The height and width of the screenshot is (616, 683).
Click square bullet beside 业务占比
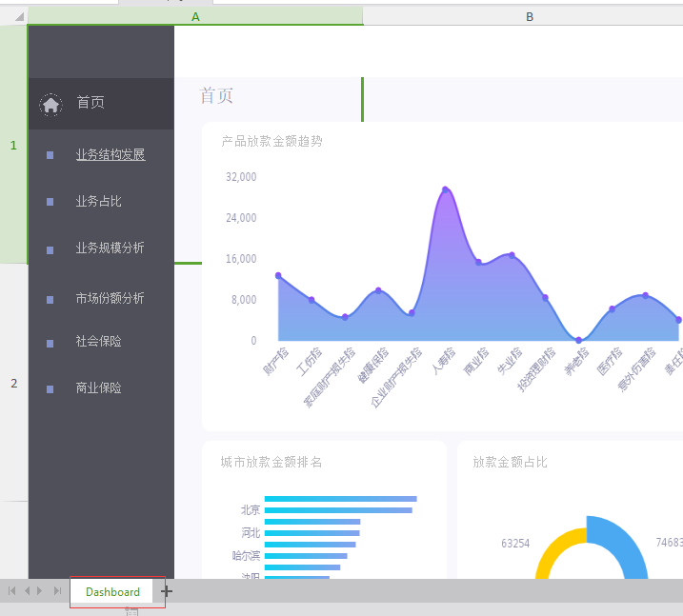point(50,202)
